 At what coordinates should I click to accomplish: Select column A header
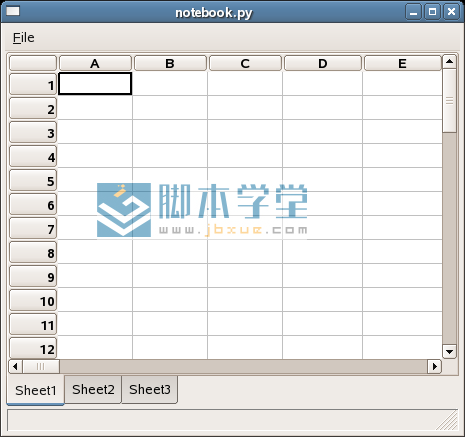tap(95, 63)
